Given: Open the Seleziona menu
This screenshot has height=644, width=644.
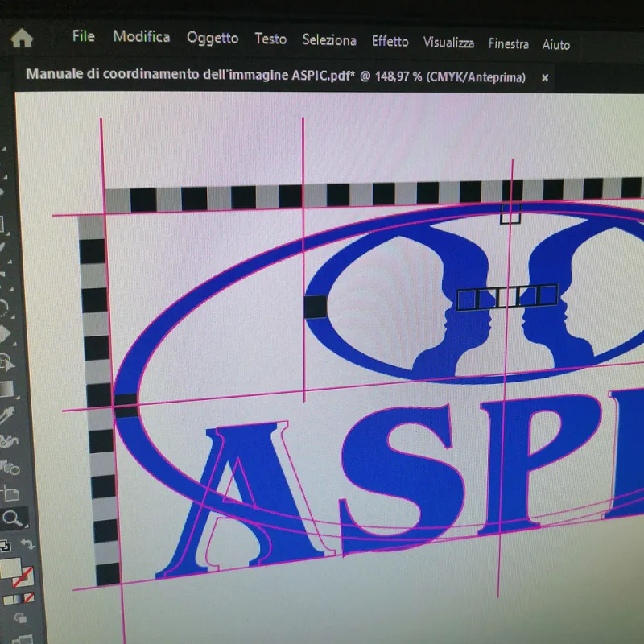Looking at the screenshot, I should click(329, 39).
